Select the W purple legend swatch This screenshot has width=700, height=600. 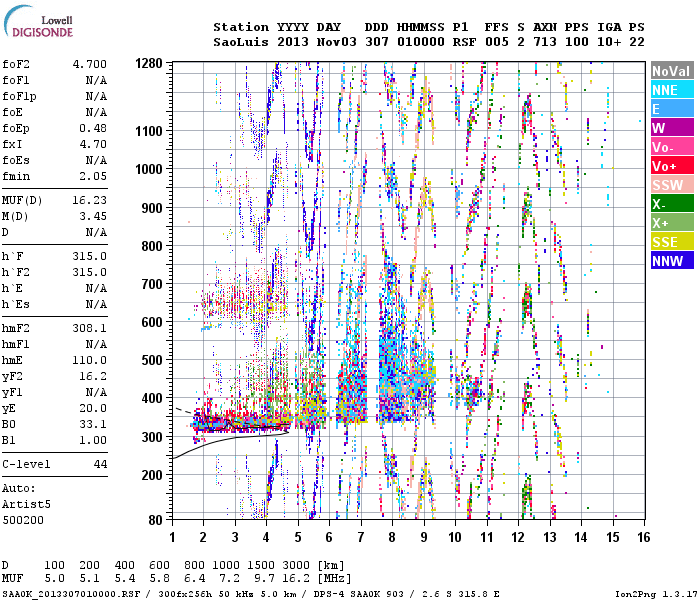[672, 128]
